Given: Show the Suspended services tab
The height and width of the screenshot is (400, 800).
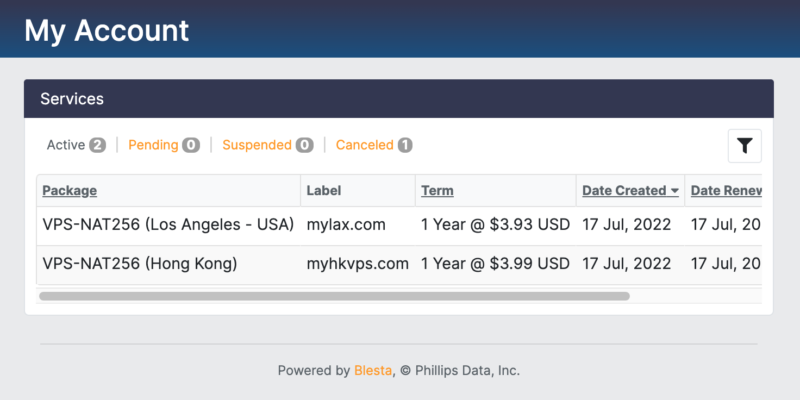Looking at the screenshot, I should point(257,145).
